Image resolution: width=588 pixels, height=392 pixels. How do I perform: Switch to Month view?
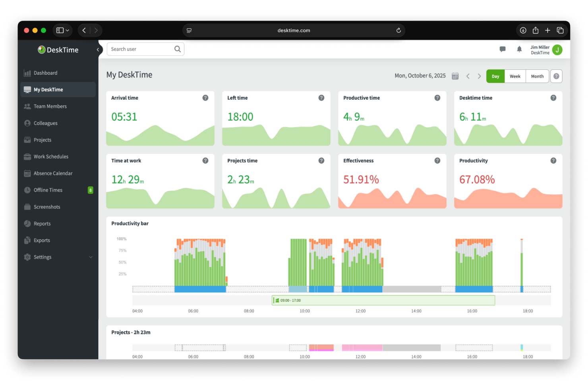click(x=537, y=76)
